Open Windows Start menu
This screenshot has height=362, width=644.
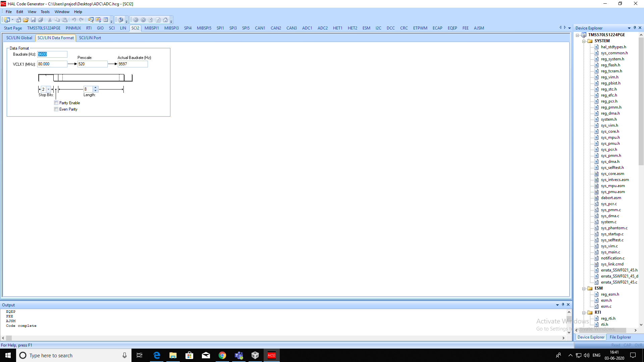[8, 355]
